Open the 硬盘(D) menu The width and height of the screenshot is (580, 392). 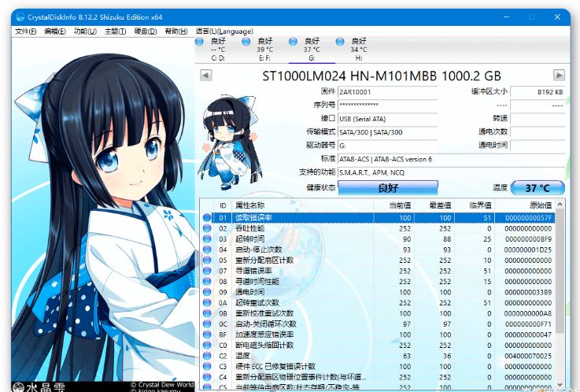tap(146, 31)
